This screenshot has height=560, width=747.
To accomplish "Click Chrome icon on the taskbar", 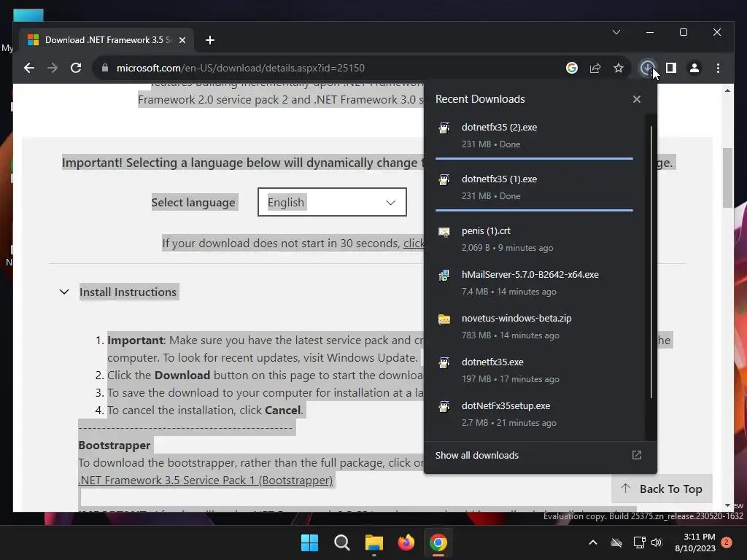I will [x=438, y=542].
